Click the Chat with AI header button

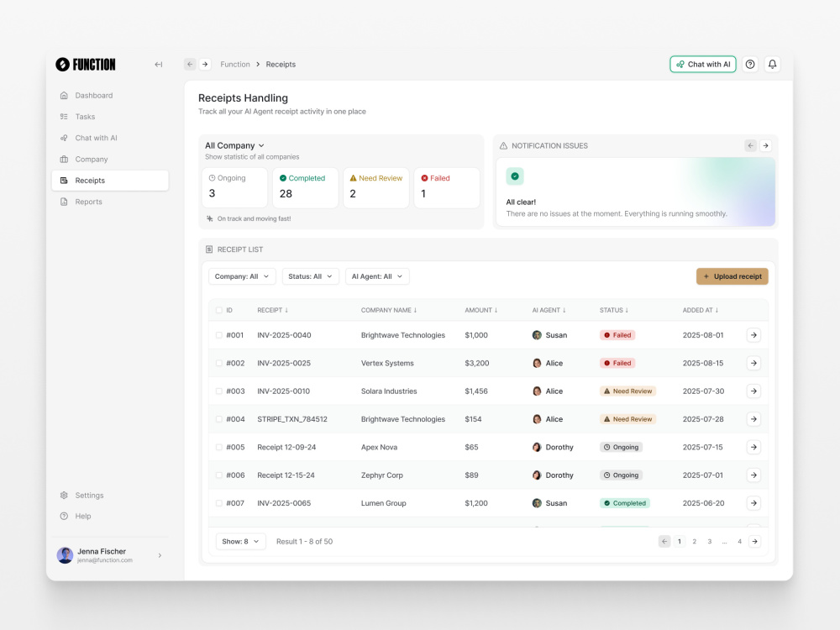point(703,65)
